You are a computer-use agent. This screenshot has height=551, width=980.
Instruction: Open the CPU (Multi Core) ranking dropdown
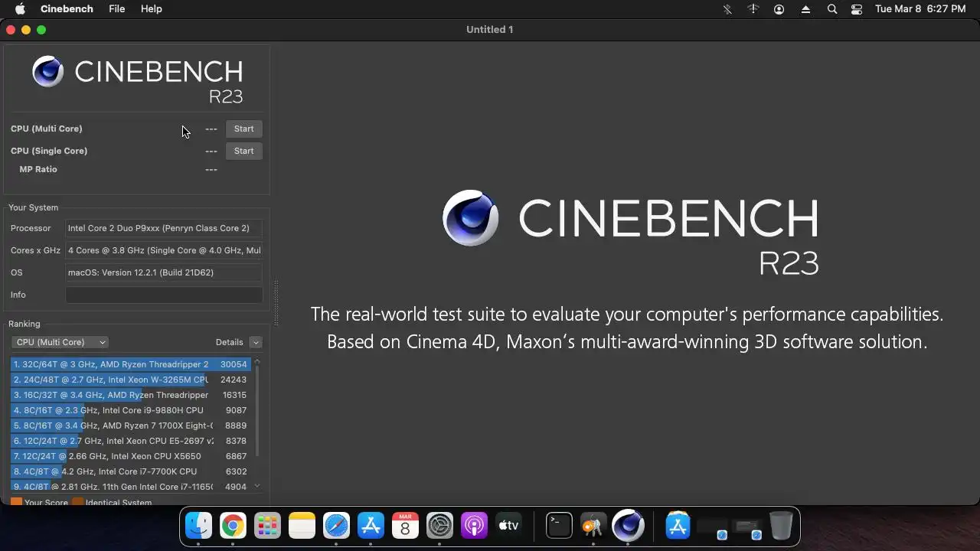pyautogui.click(x=60, y=342)
